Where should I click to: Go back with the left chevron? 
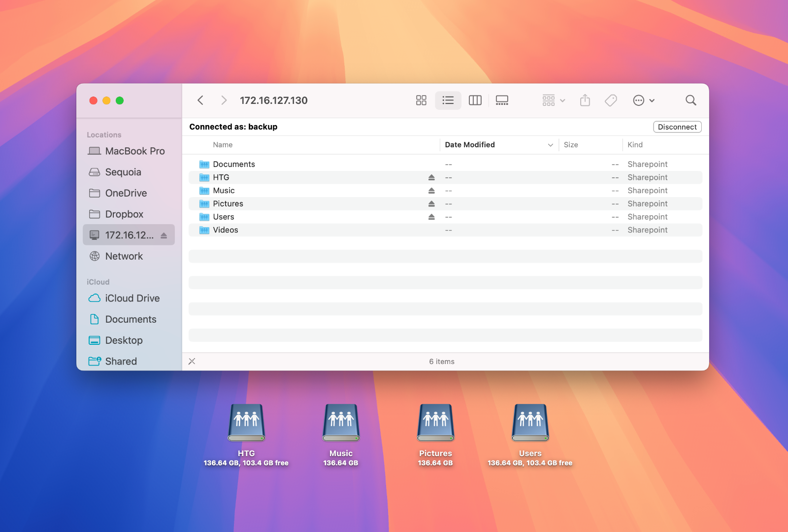point(200,100)
